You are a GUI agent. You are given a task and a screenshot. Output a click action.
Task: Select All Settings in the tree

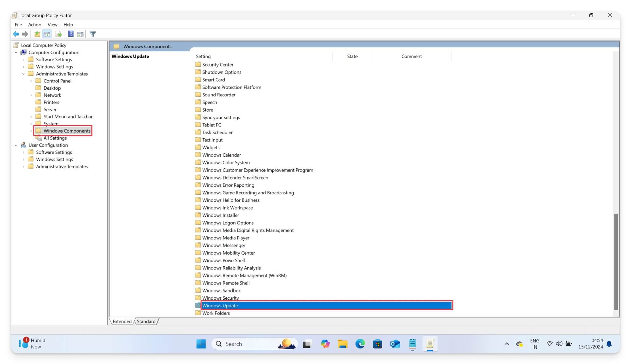coord(55,138)
